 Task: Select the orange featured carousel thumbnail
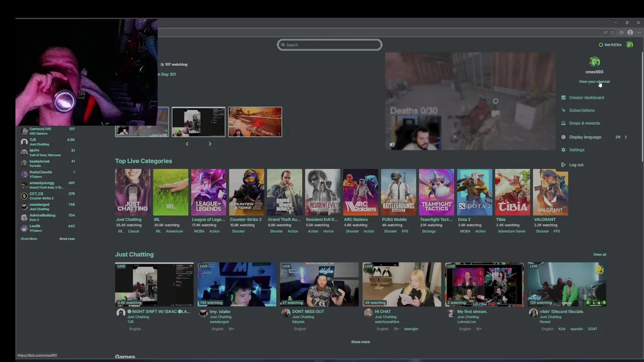pyautogui.click(x=255, y=122)
